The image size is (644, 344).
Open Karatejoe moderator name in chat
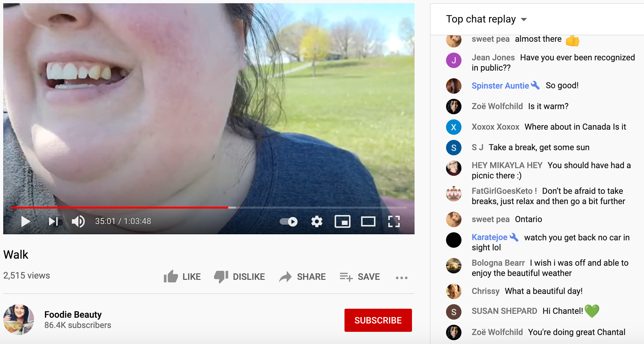(x=489, y=237)
